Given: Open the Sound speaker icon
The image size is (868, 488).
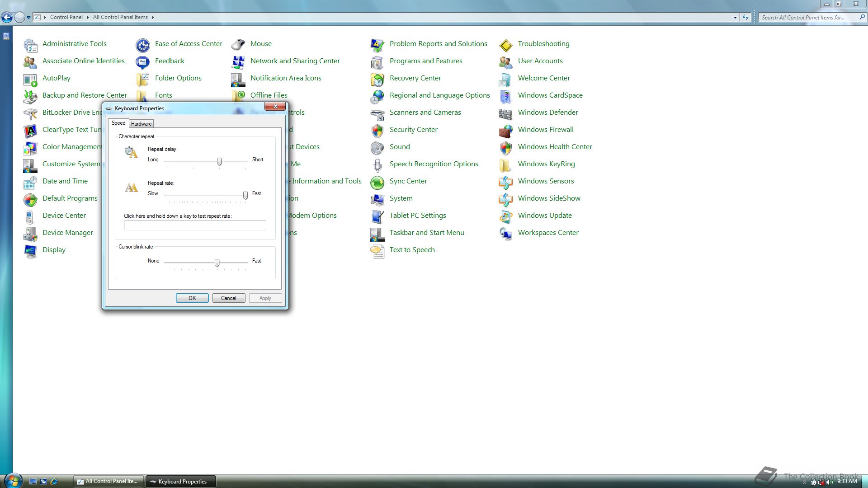Looking at the screenshot, I should pyautogui.click(x=377, y=148).
